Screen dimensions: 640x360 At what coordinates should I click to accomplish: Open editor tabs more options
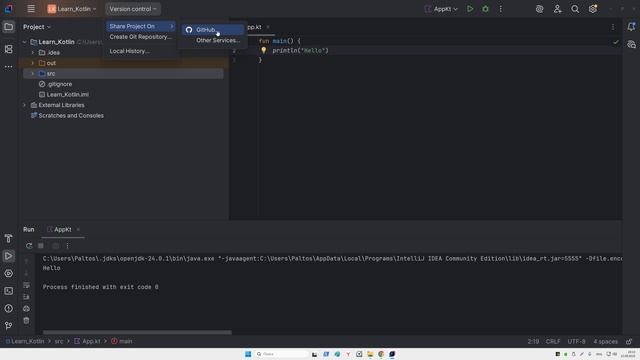click(x=613, y=27)
